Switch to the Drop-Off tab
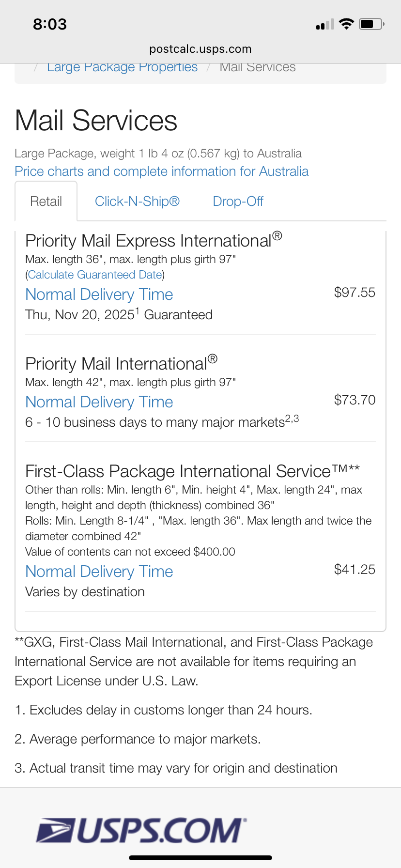 click(x=238, y=201)
